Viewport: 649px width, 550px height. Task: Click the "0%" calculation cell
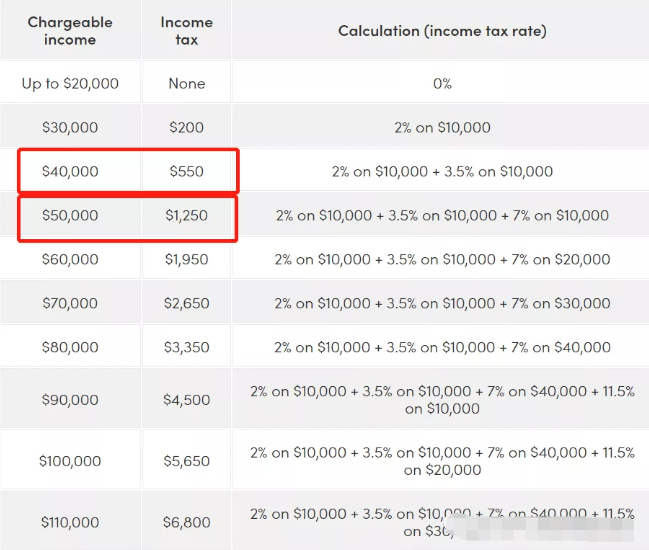point(442,83)
